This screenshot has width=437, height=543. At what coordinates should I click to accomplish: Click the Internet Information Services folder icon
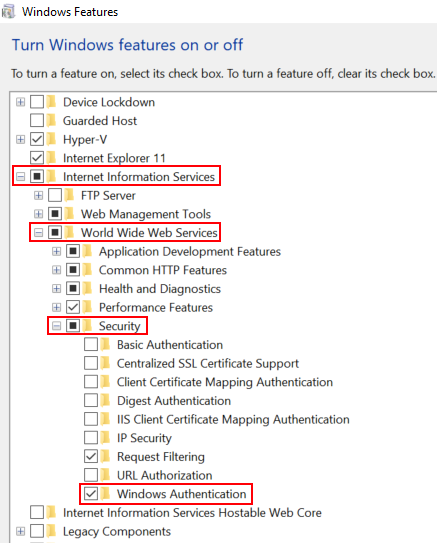(52, 177)
